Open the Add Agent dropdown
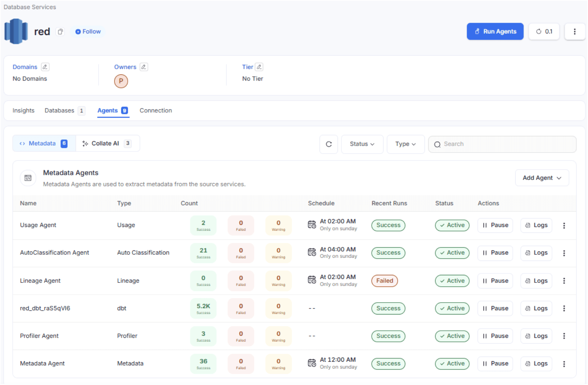 click(542, 178)
